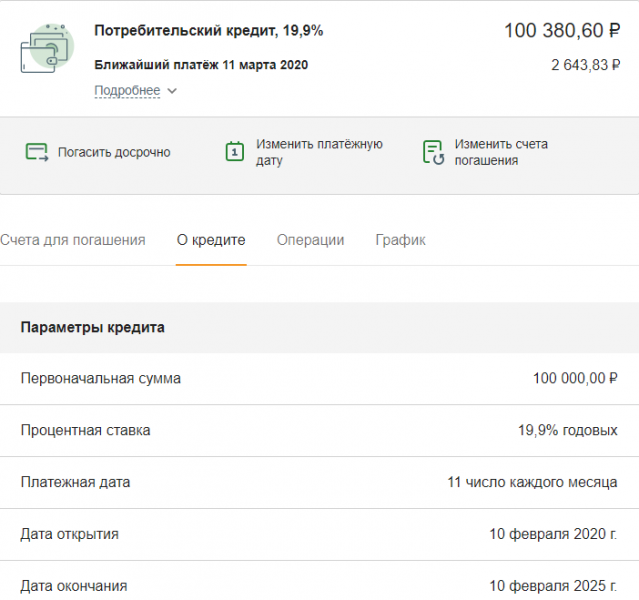Select the Первоначальная сумма row
Screen dimensions: 639x600
click(x=320, y=379)
